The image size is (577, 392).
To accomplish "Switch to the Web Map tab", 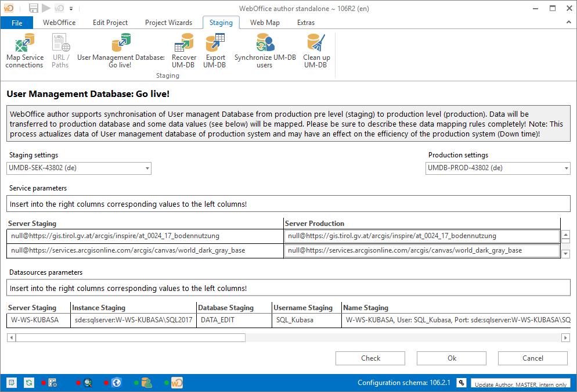I will (x=265, y=23).
